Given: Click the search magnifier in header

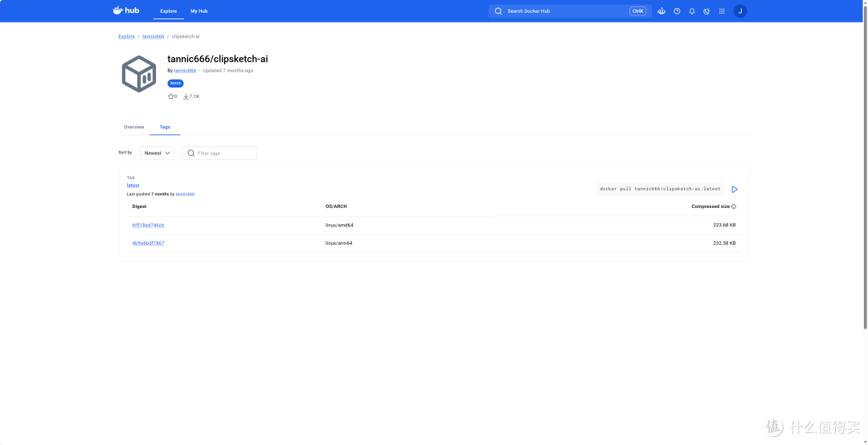Looking at the screenshot, I should pyautogui.click(x=498, y=11).
